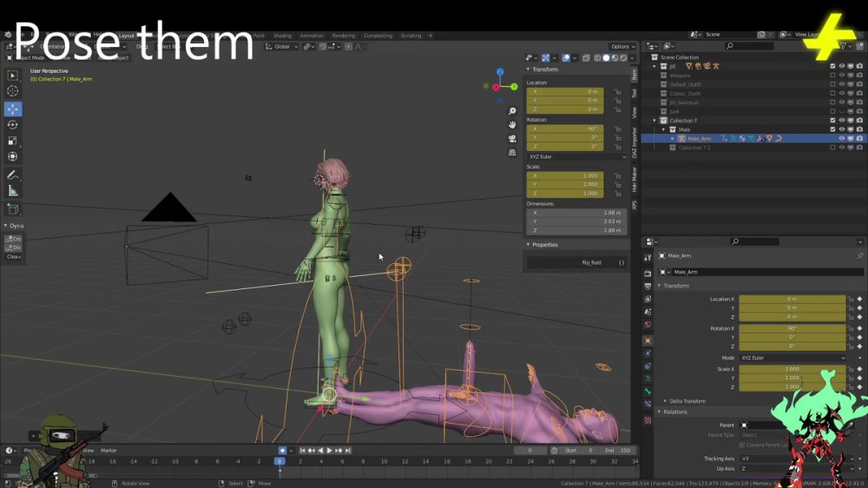Enable solid viewport shading mode
Viewport: 868px width, 488px height.
(606, 57)
